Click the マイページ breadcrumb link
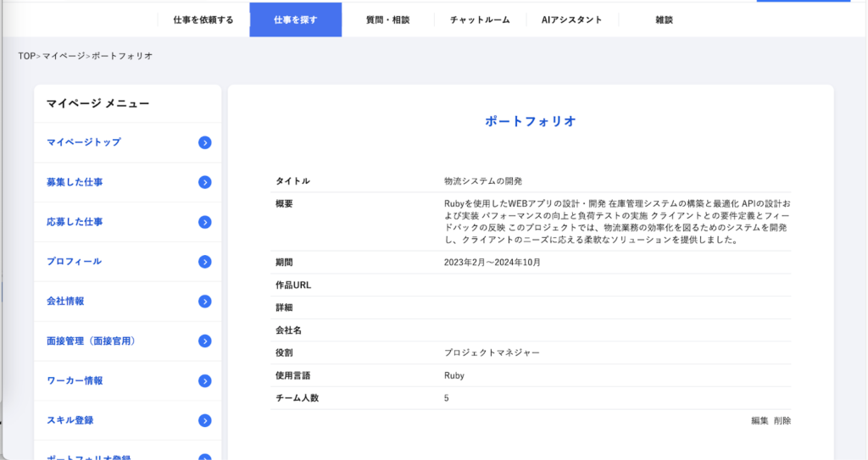 64,56
